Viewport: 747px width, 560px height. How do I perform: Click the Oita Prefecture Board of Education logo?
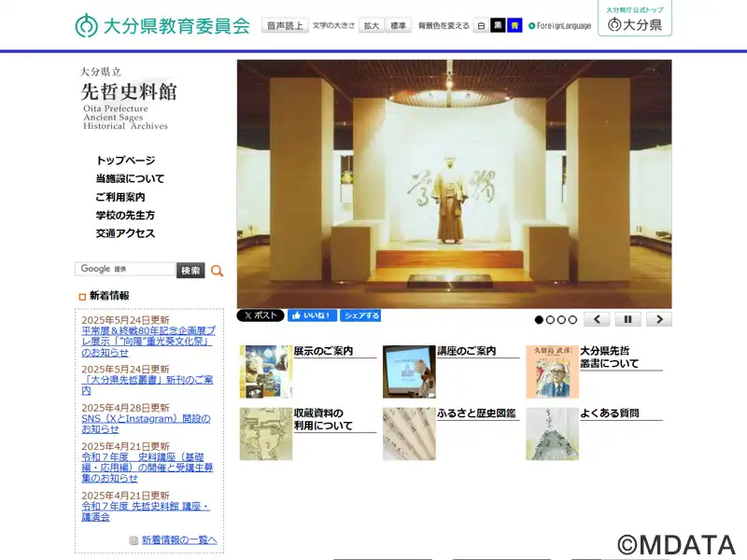162,25
